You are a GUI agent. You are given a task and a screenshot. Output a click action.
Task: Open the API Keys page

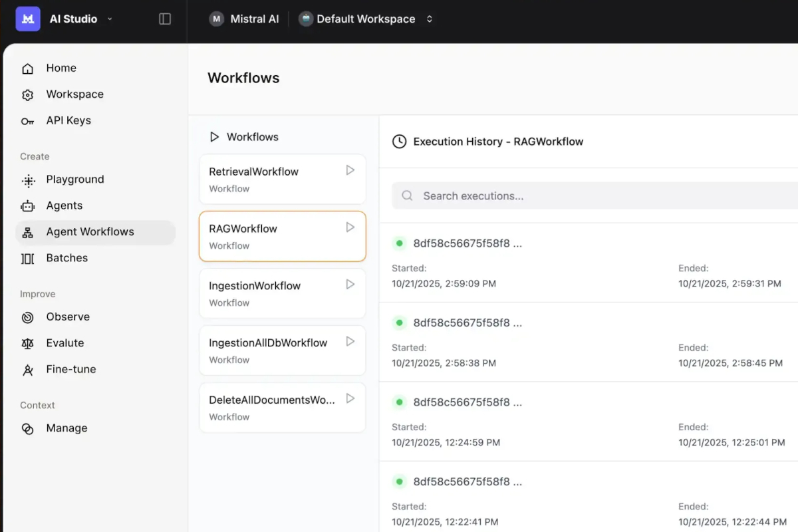pyautogui.click(x=68, y=121)
